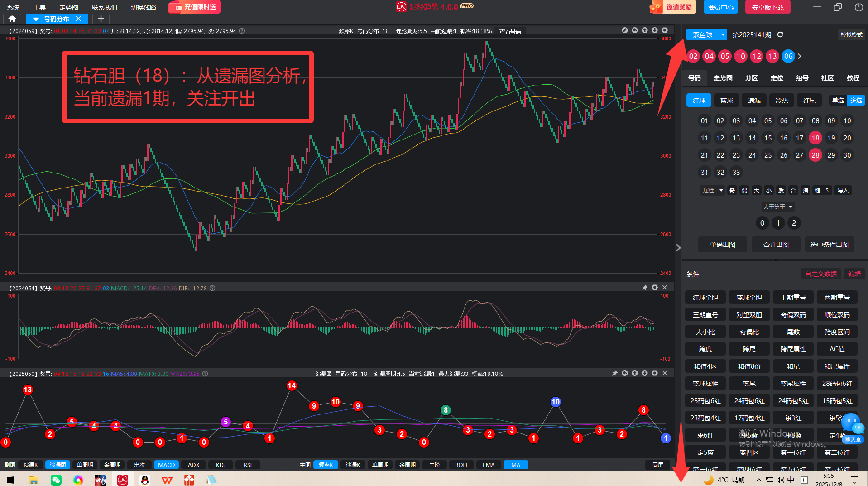Viewport: 868px width, 486px height.
Task: Click the pin icon on MACD panel header
Action: pos(645,288)
